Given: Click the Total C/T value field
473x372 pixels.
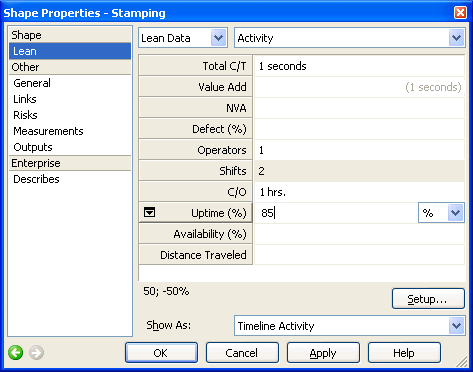Looking at the screenshot, I should (359, 66).
